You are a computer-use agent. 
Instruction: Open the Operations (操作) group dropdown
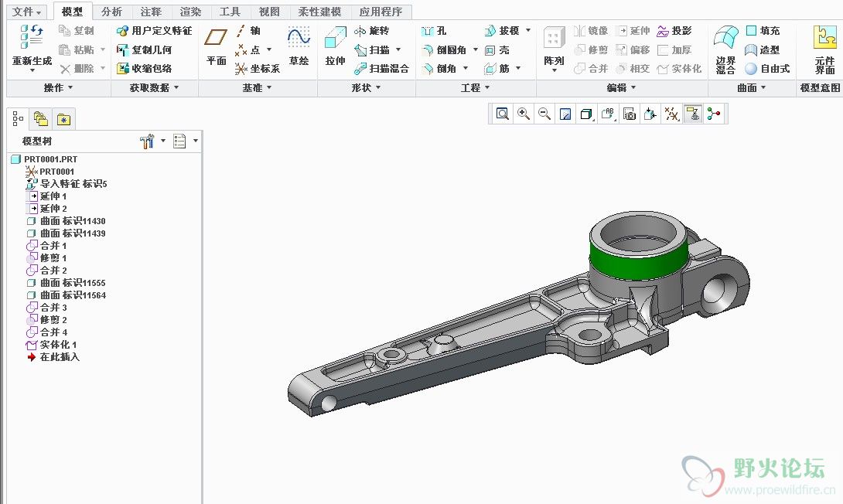point(58,87)
